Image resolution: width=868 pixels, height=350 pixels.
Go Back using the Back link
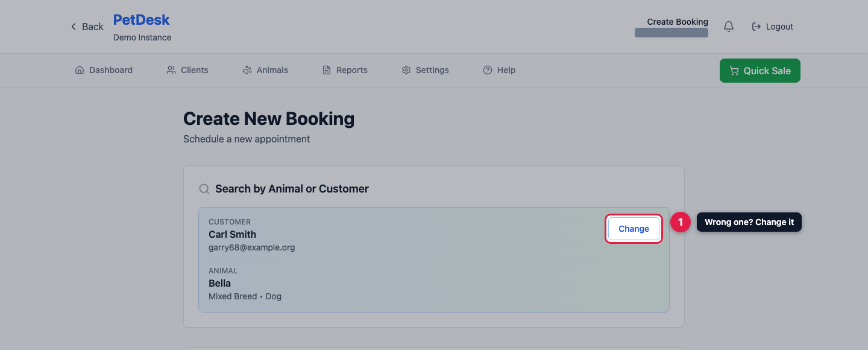(x=87, y=27)
